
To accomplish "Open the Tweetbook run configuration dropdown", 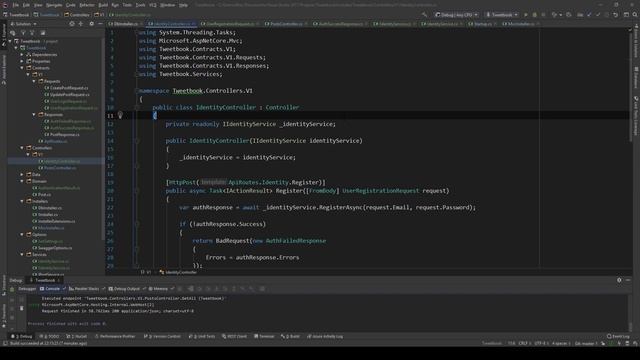I will click(x=502, y=15).
